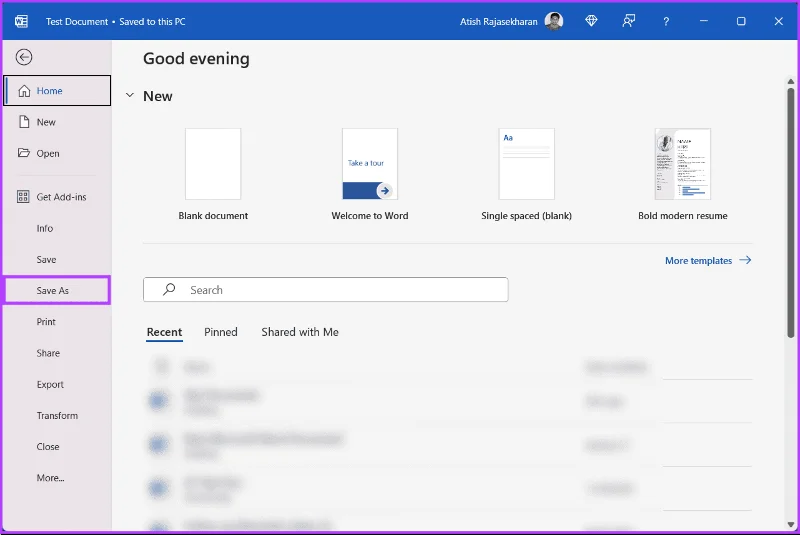This screenshot has width=800, height=535.
Task: Click the Open folder icon
Action: tap(23, 152)
